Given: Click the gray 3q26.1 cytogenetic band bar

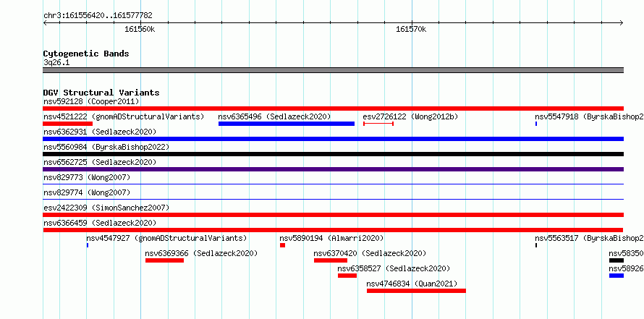Looking at the screenshot, I should (x=333, y=70).
